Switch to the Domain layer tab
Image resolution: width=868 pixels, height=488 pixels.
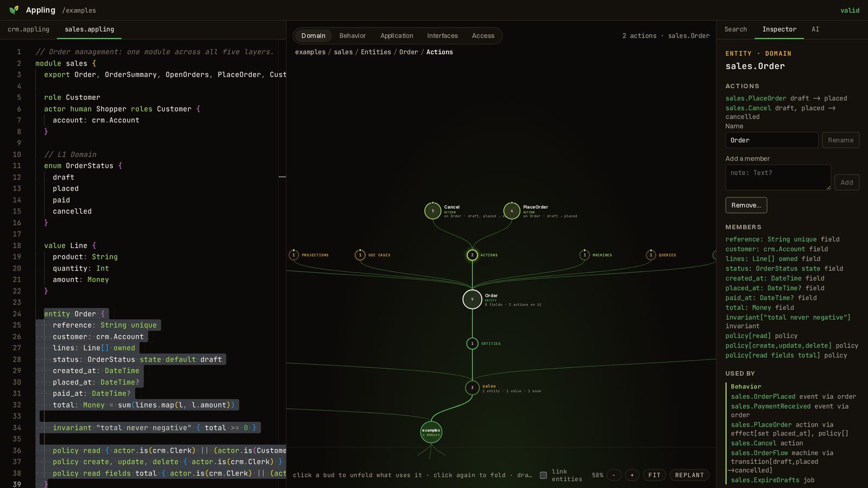click(x=314, y=36)
